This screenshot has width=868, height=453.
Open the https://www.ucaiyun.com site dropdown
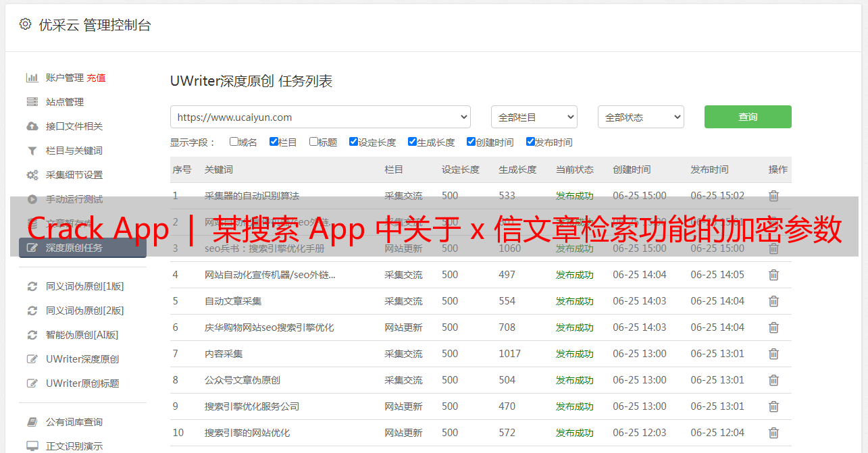[320, 117]
